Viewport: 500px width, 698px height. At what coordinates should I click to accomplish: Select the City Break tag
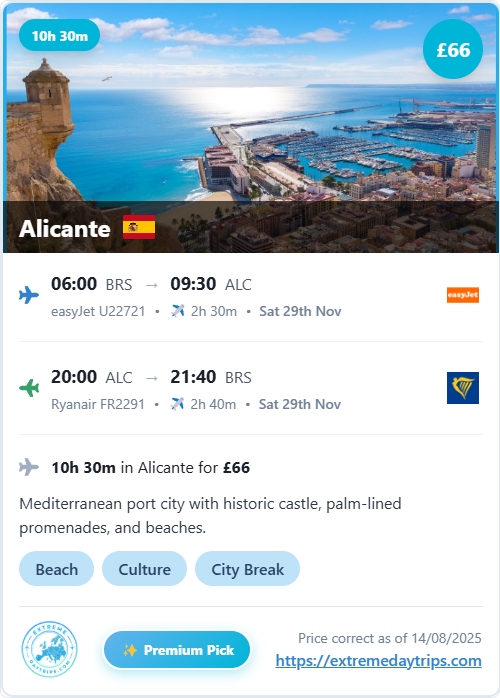point(247,569)
